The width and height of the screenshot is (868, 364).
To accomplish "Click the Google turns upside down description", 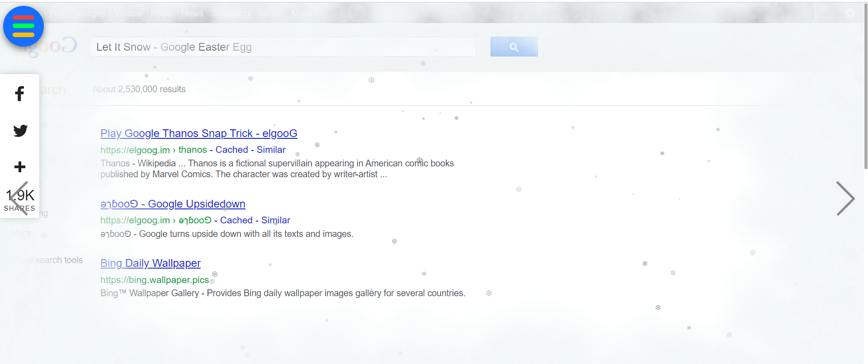I will [227, 234].
